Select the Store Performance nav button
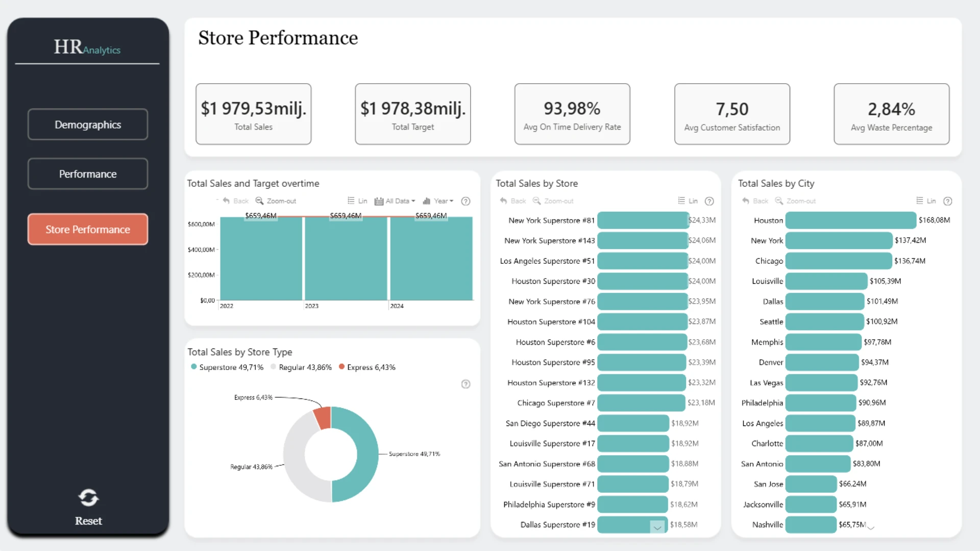 tap(88, 230)
